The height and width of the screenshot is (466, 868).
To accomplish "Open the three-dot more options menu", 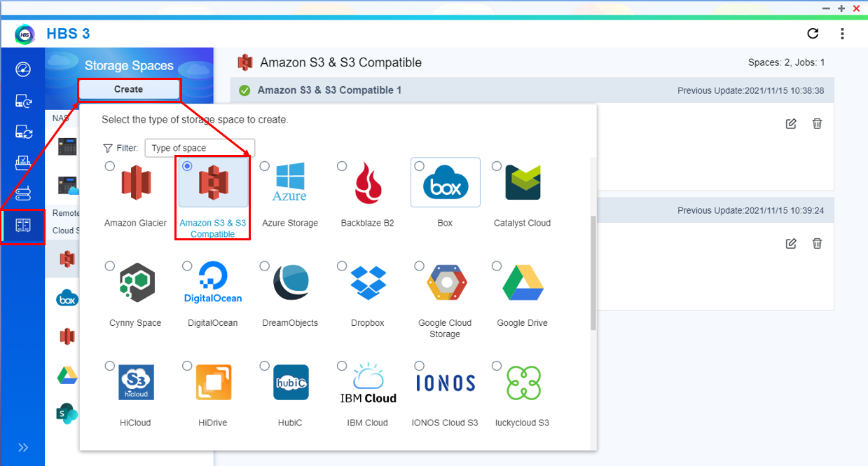I will click(x=842, y=34).
